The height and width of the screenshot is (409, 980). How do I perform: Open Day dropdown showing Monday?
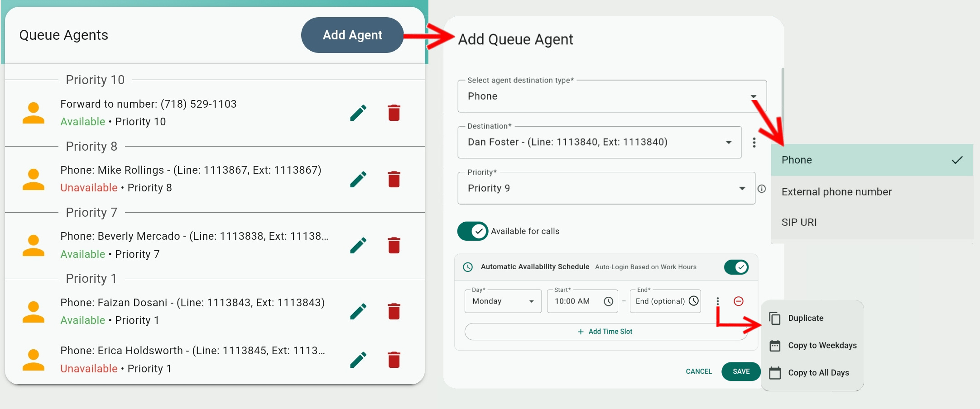503,301
